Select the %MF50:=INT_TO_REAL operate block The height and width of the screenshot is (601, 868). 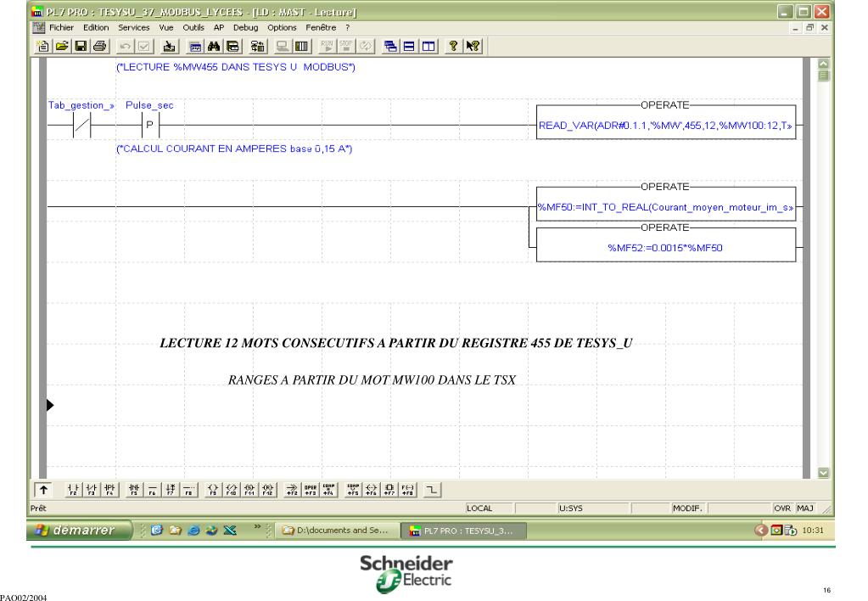[665, 204]
